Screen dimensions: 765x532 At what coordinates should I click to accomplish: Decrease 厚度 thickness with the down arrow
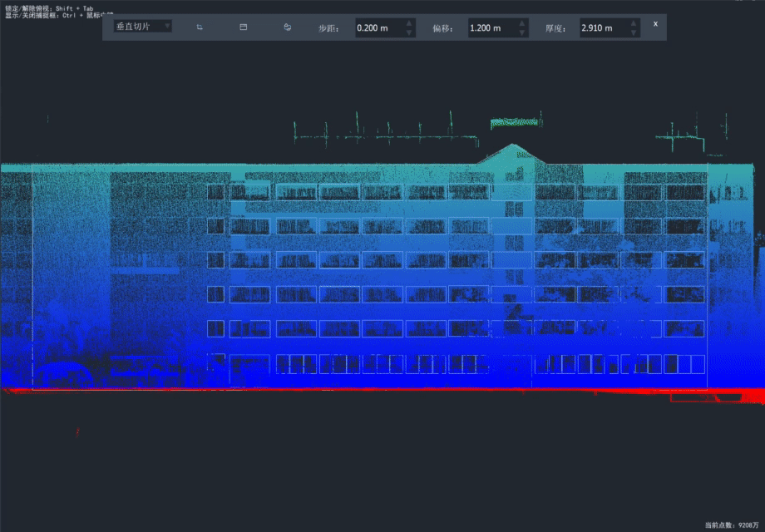(x=635, y=33)
